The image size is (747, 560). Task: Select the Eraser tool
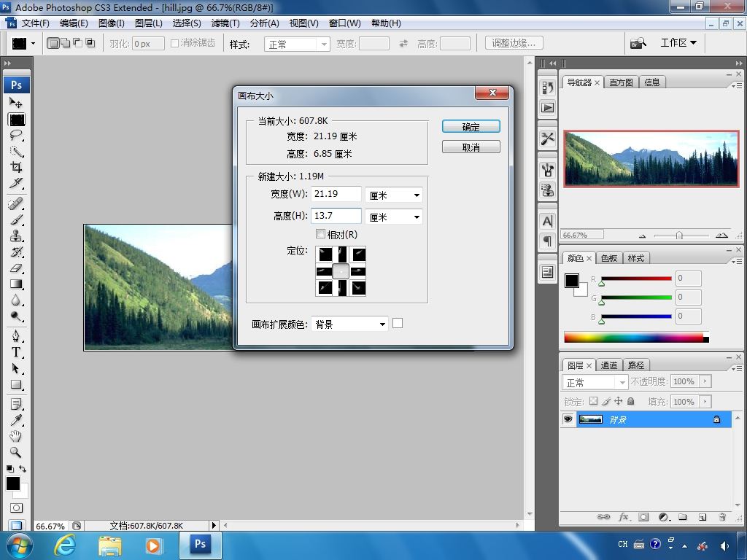16,268
